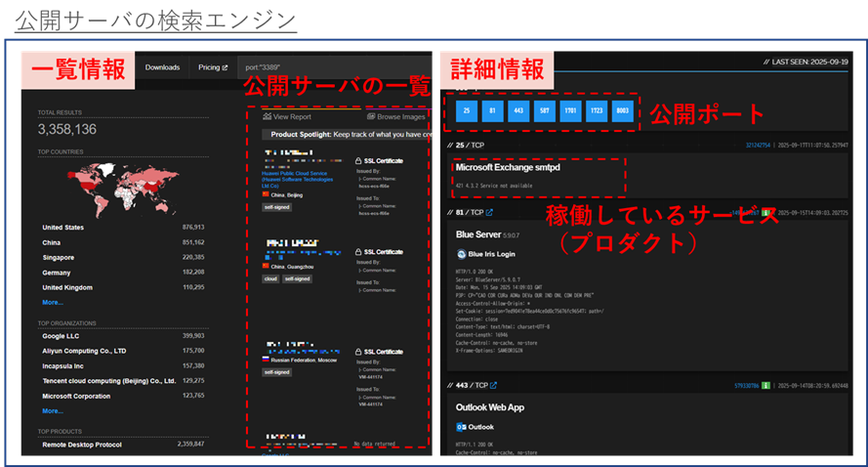Filter by Aliyun Computing Co., LTD organization
868x467 pixels.
click(x=123, y=351)
